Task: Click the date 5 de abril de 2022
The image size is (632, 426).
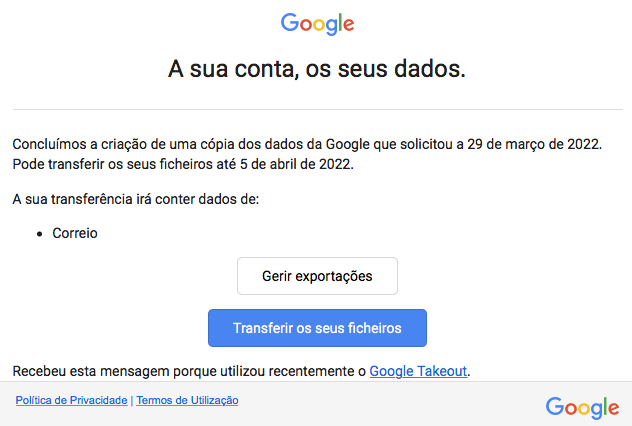Action: coord(295,164)
